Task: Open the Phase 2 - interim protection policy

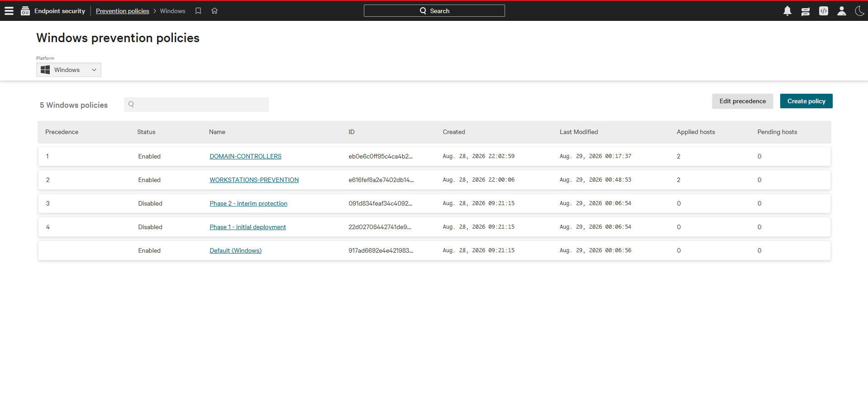Action: [248, 203]
